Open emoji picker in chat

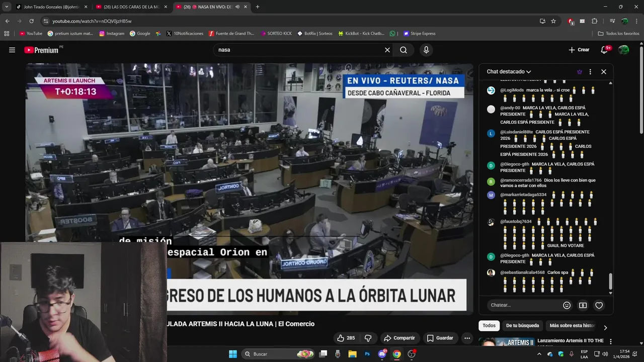click(x=567, y=305)
